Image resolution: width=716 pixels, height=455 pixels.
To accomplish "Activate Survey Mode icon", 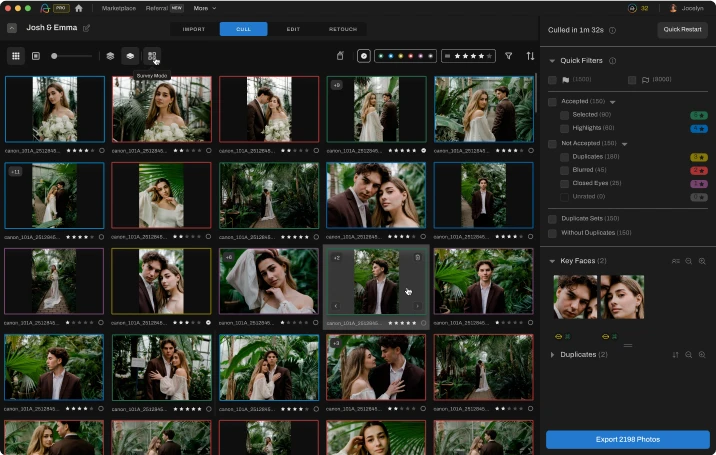I will [152, 56].
